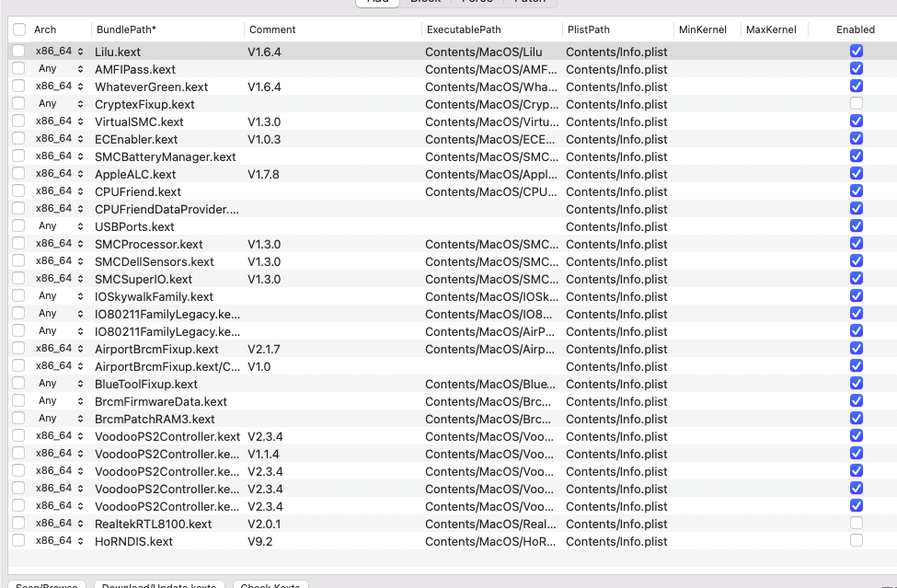This screenshot has width=897, height=588.
Task: Open the Arch dropdown of the AirportBrcmFixup.kext V2.1.7 row
Action: 60,349
